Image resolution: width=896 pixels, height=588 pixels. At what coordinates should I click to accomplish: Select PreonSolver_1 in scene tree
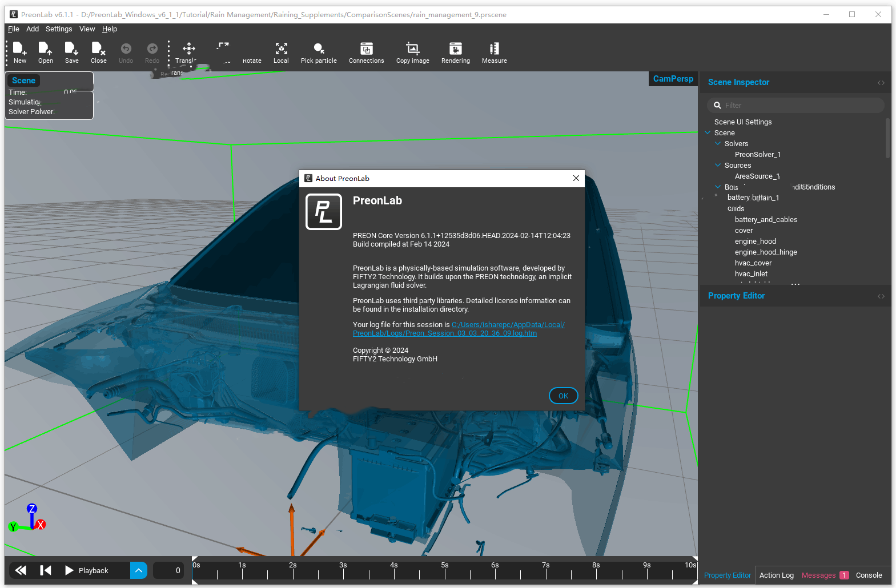[x=758, y=155]
